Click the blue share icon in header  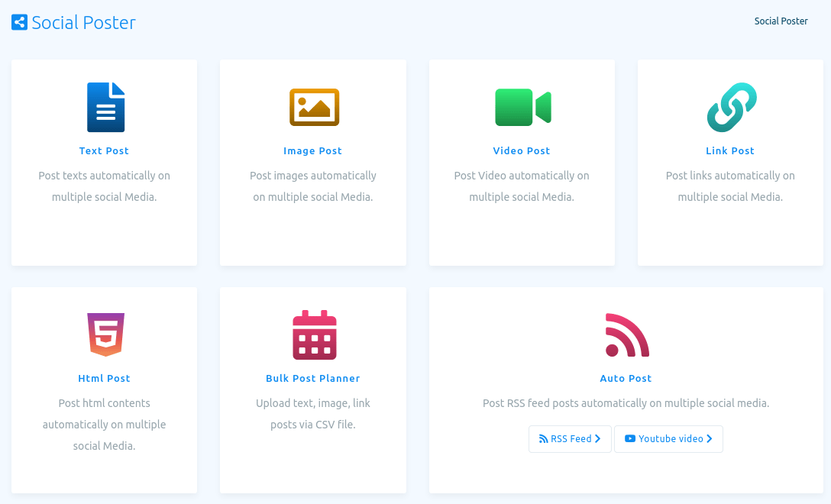(x=20, y=23)
